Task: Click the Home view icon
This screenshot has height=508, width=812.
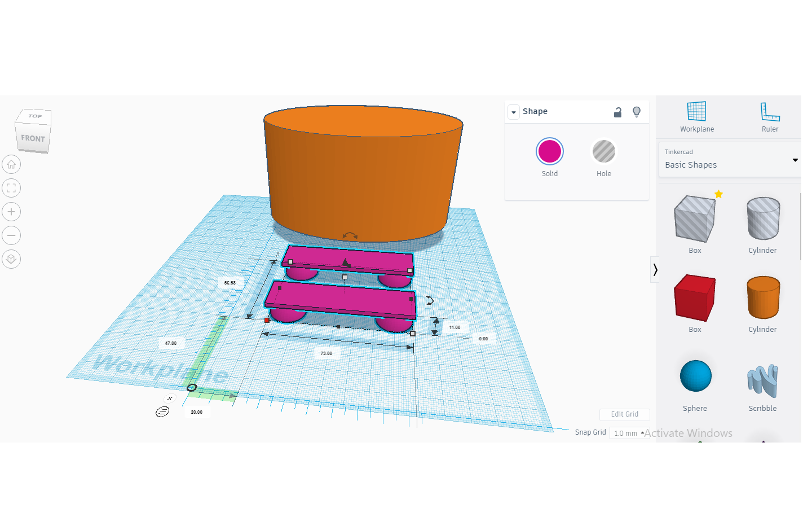Action: pos(11,164)
